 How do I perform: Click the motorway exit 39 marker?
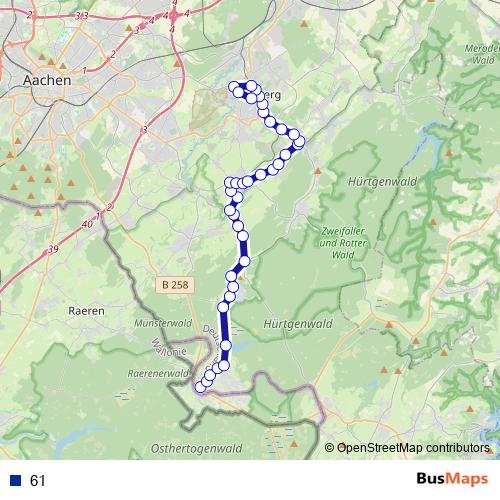[x=53, y=249]
